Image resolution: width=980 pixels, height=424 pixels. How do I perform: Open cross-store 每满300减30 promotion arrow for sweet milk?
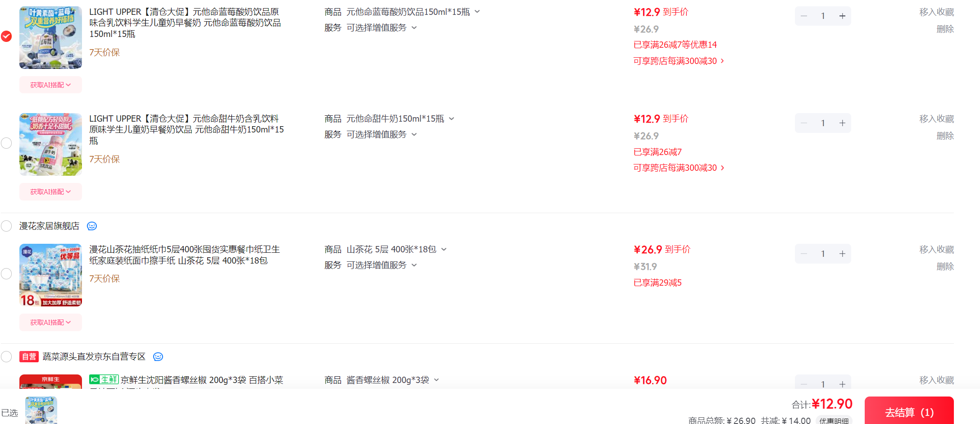click(722, 168)
